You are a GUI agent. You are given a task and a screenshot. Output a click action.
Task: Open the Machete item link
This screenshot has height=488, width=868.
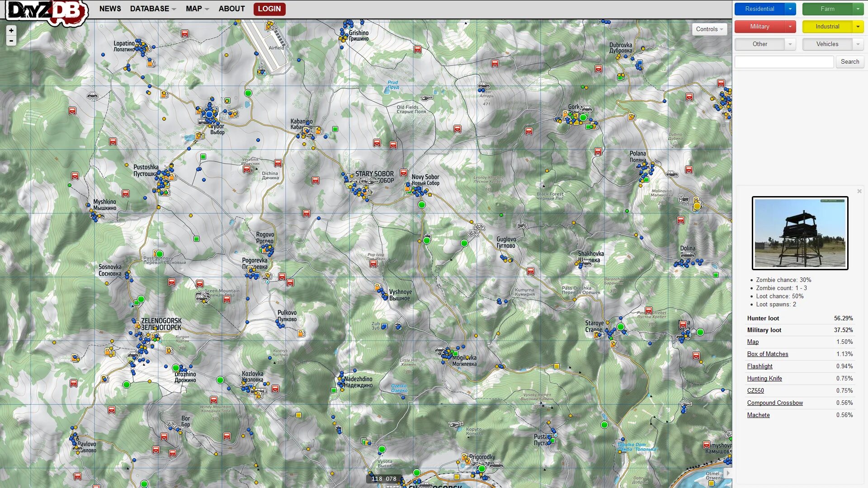tap(758, 415)
